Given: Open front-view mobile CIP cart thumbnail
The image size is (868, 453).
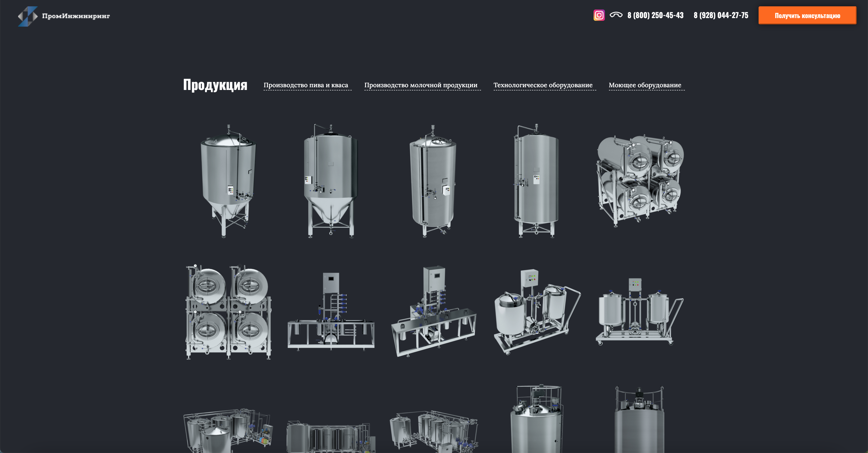Looking at the screenshot, I should (x=639, y=311).
